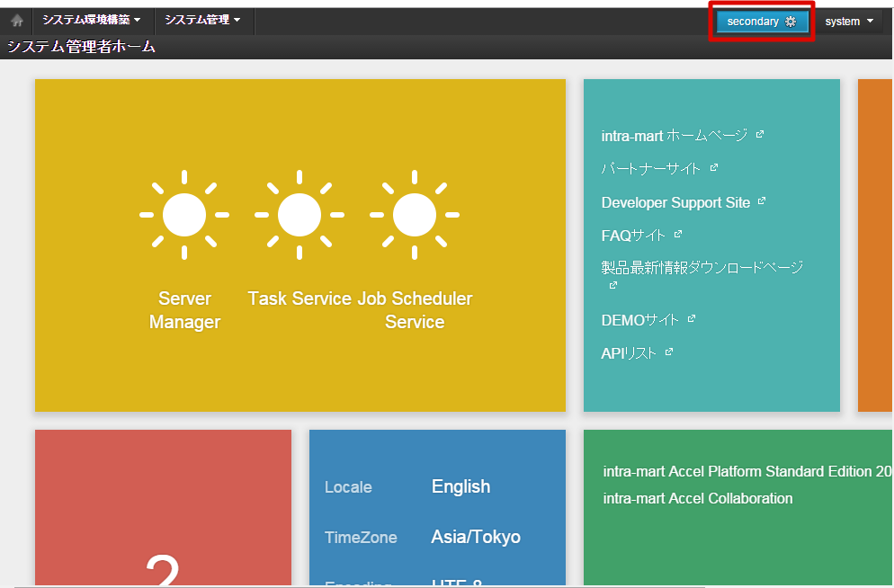Click external-link icon beside DEMOサイト
This screenshot has width=894, height=588.
tap(691, 319)
